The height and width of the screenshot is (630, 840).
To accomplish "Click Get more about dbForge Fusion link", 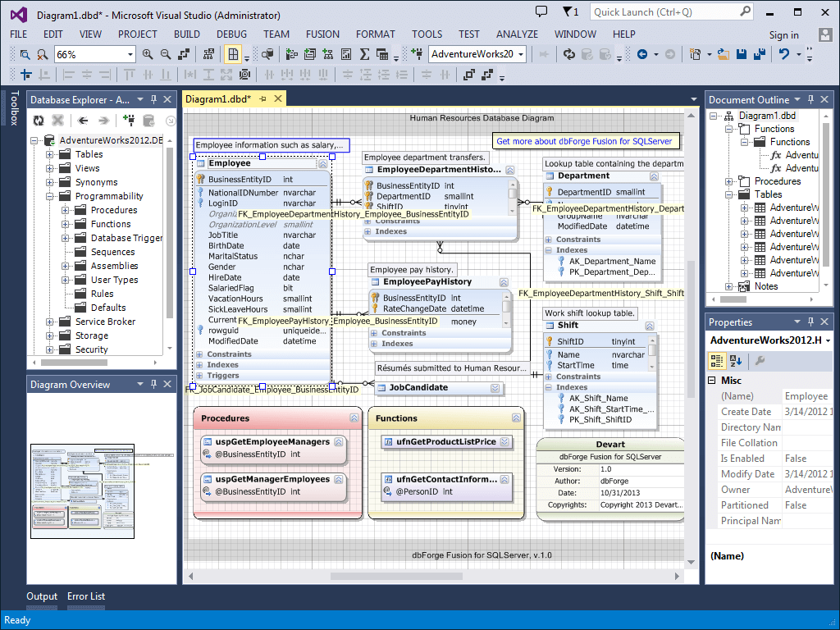I will pos(584,141).
